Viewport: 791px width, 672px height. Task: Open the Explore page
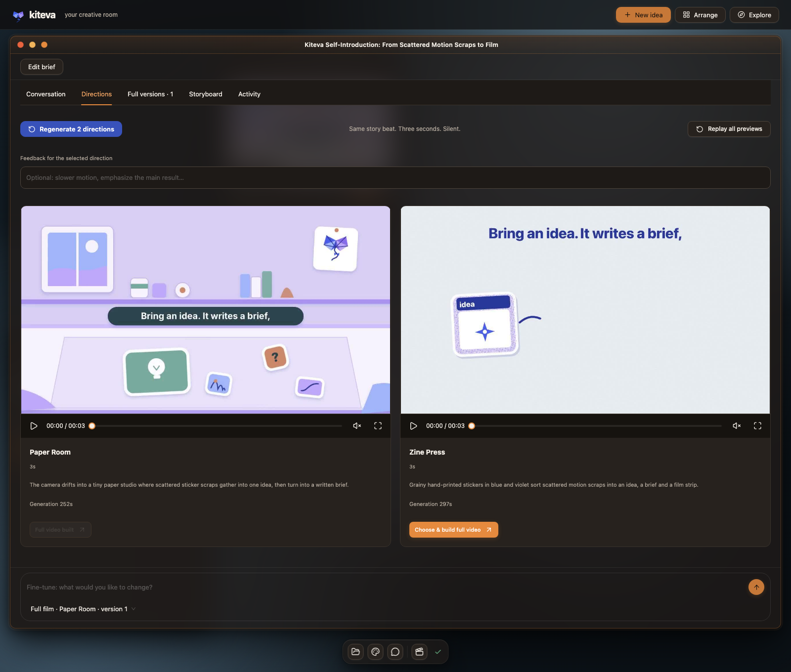point(754,15)
